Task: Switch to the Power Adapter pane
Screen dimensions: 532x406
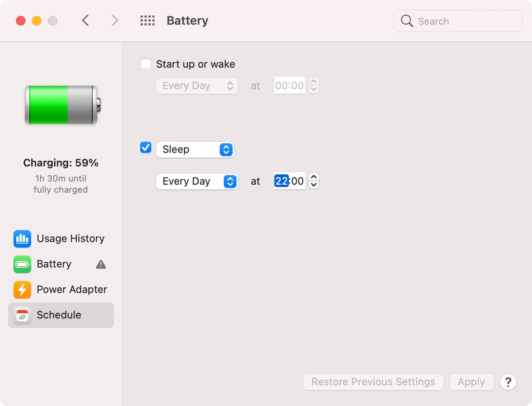Action: [x=72, y=290]
